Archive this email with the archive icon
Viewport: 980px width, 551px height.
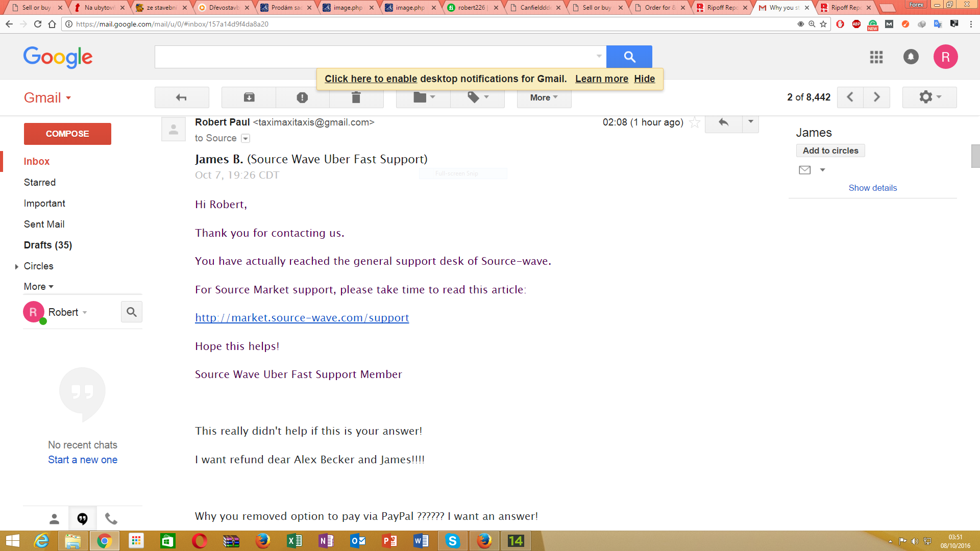(249, 97)
